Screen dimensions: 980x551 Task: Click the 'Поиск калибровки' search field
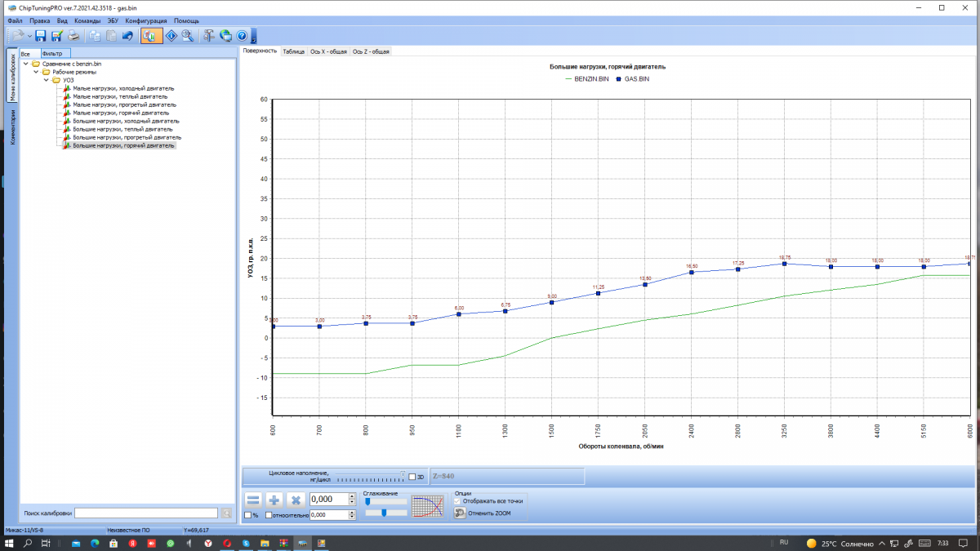pos(146,513)
